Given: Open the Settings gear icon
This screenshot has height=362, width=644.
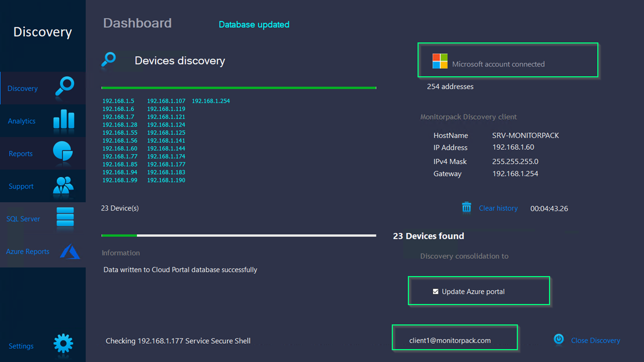Looking at the screenshot, I should pos(63,344).
